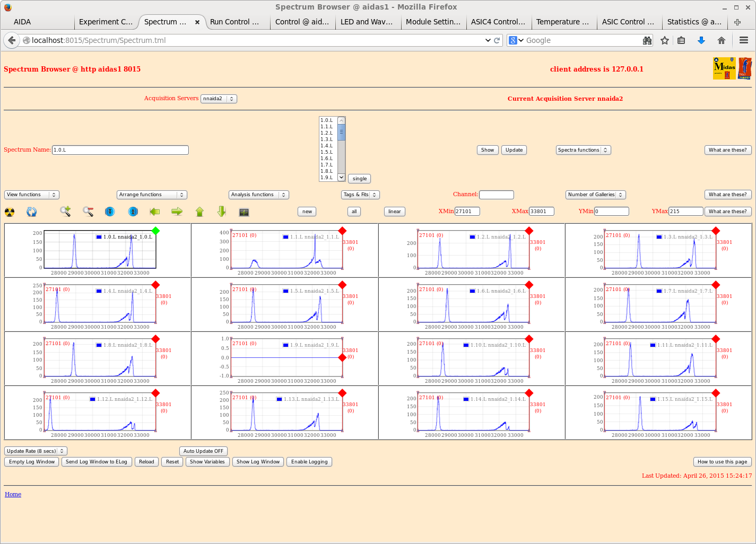Open the Tags & Fits dropdown

[x=361, y=195]
